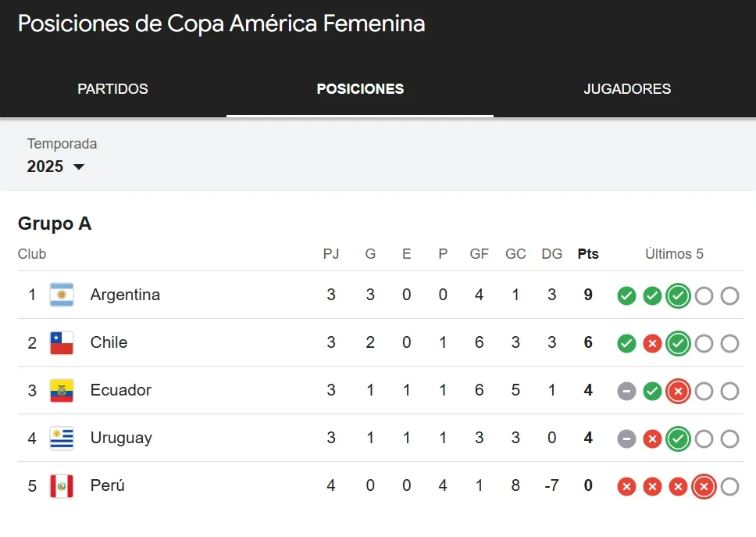Image resolution: width=756 pixels, height=537 pixels.
Task: Expand the season selector arrow
Action: click(79, 167)
